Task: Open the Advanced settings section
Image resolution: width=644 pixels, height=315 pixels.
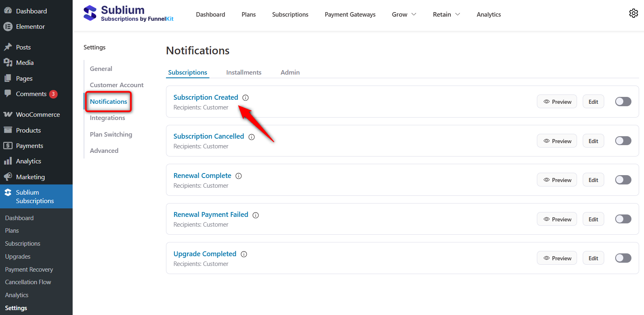Action: (104, 151)
